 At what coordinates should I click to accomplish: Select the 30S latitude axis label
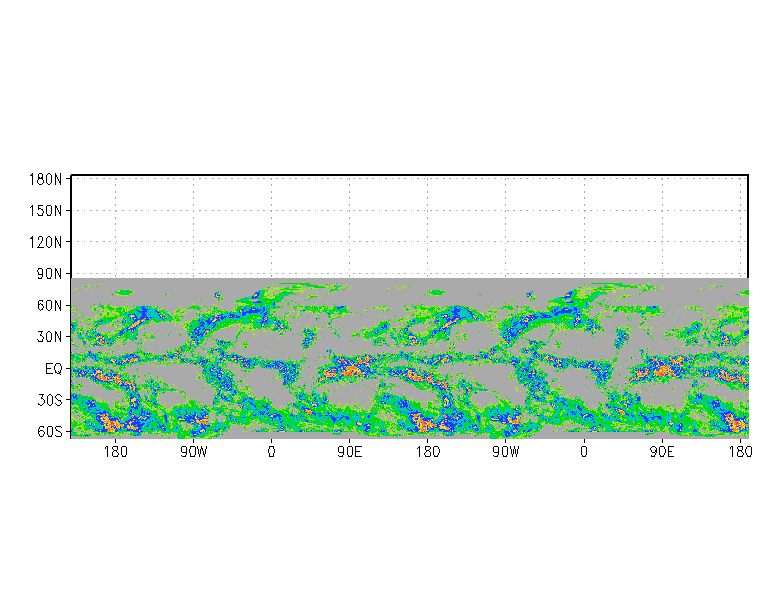pyautogui.click(x=50, y=400)
